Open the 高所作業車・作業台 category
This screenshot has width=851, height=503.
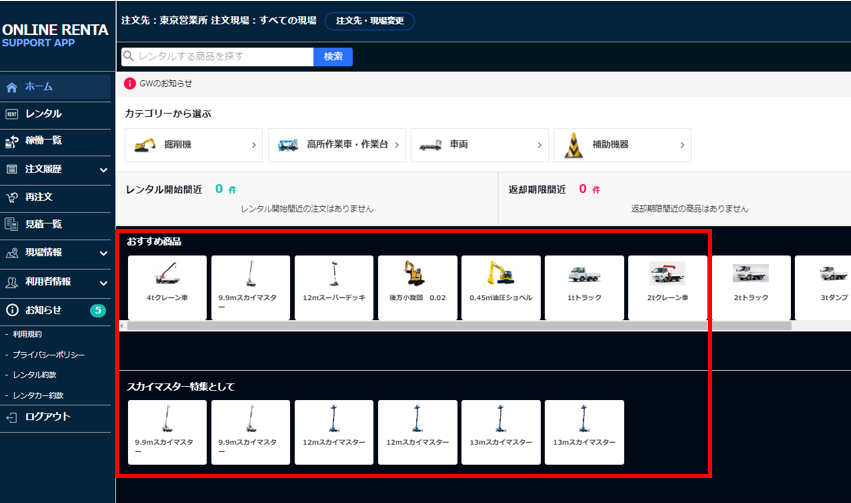tap(336, 145)
